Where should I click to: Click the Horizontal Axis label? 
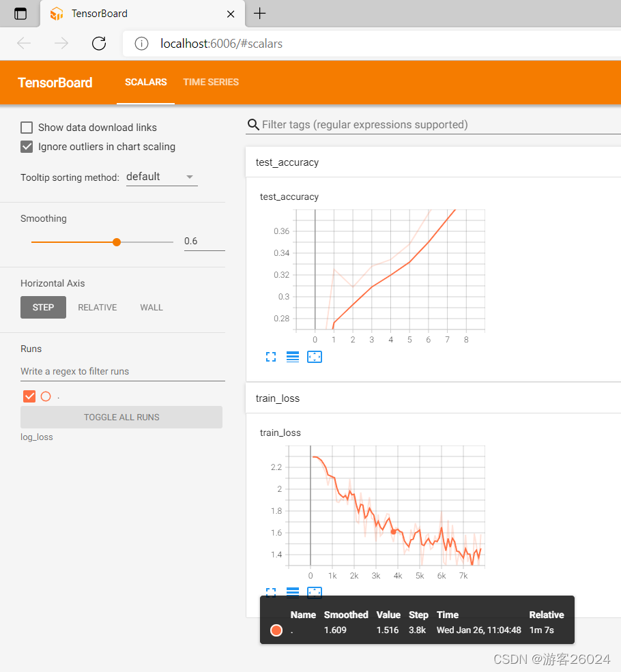pos(53,283)
